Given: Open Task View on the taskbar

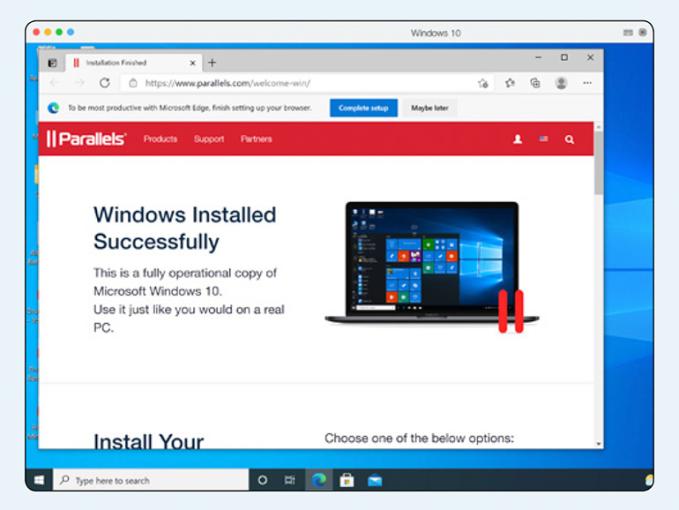Looking at the screenshot, I should (290, 480).
